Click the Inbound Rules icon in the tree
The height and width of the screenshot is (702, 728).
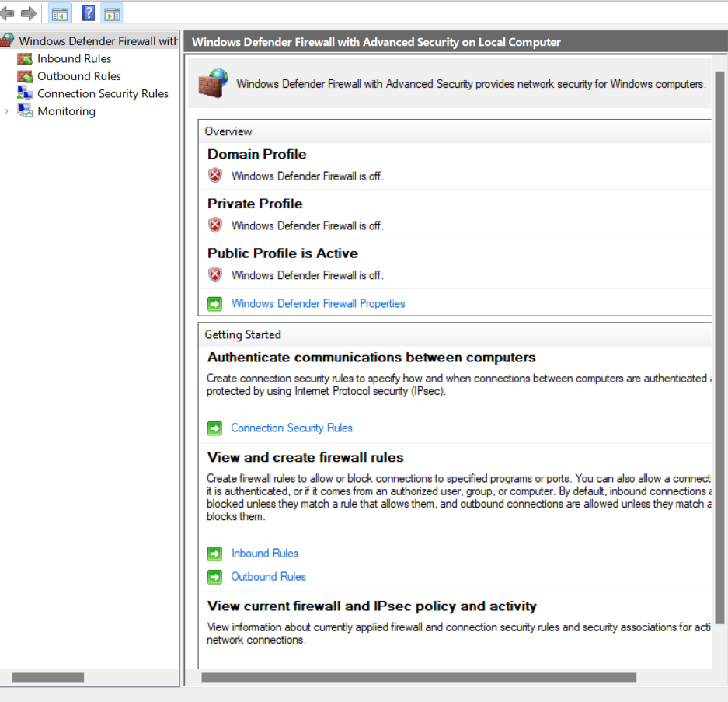click(x=25, y=58)
